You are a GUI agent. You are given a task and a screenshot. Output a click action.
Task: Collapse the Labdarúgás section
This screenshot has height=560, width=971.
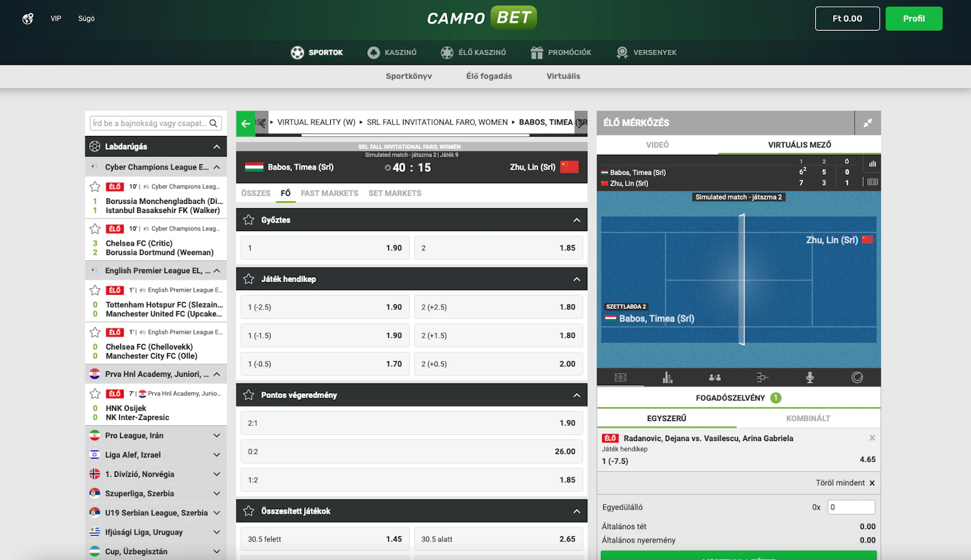[216, 146]
